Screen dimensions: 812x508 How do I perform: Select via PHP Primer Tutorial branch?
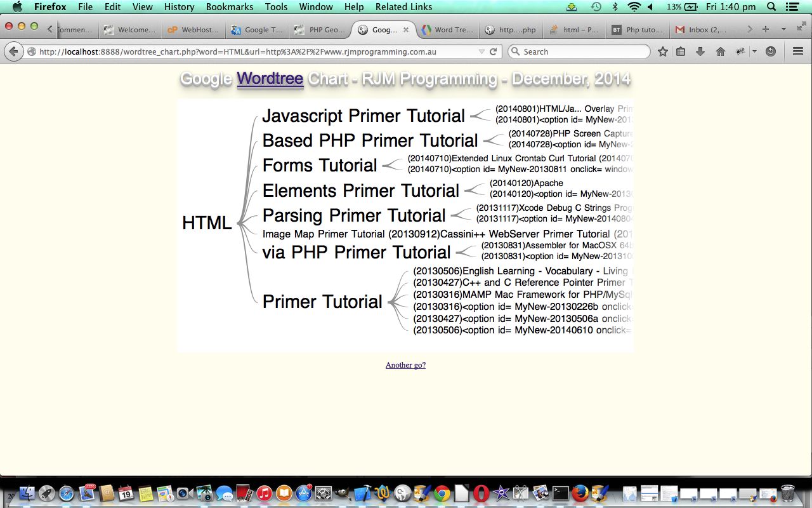tap(357, 252)
